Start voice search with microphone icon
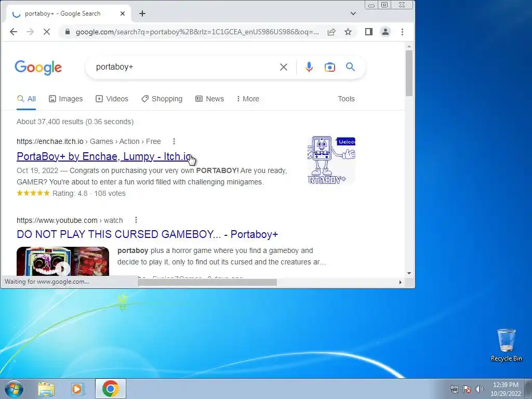The image size is (532, 399). point(309,67)
